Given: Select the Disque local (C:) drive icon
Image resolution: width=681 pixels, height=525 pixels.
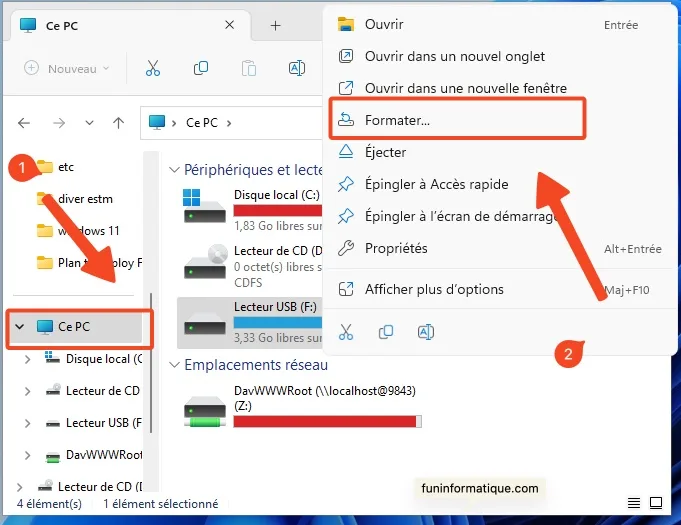Looking at the screenshot, I should coord(204,206).
